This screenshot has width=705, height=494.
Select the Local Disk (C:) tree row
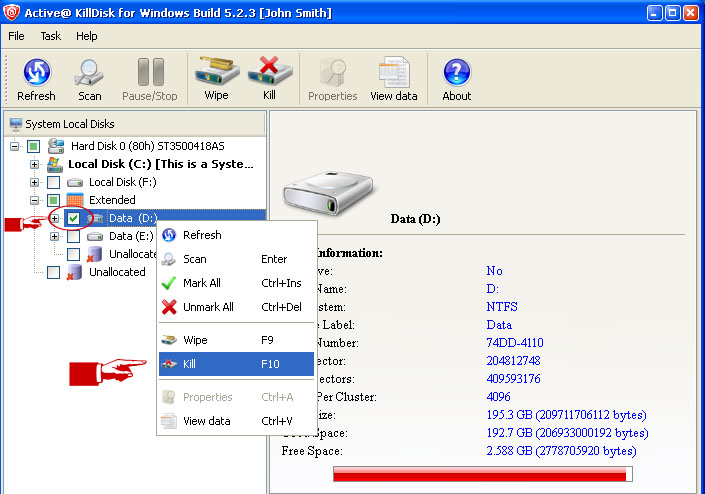[161, 165]
